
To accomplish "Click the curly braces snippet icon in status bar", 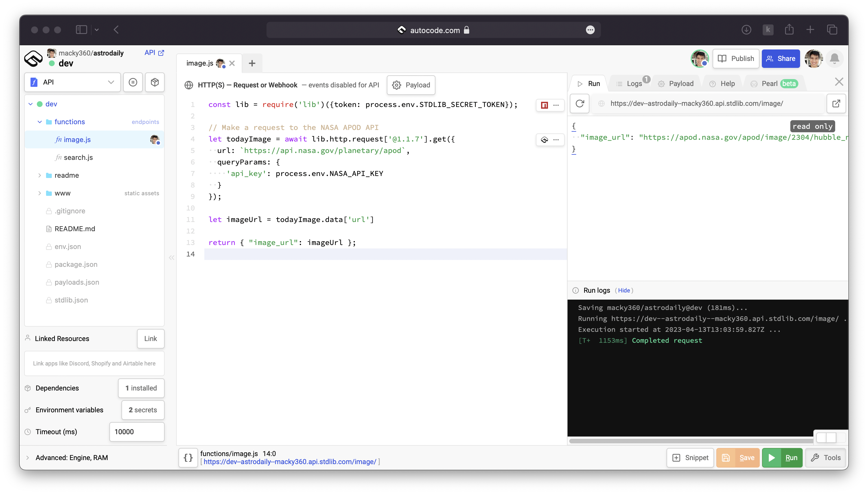I will click(x=188, y=457).
